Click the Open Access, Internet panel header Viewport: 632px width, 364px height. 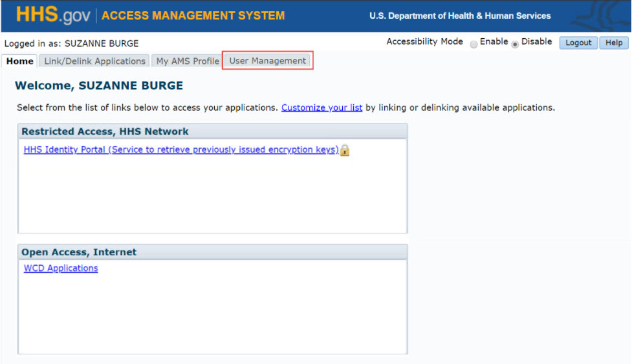(79, 252)
